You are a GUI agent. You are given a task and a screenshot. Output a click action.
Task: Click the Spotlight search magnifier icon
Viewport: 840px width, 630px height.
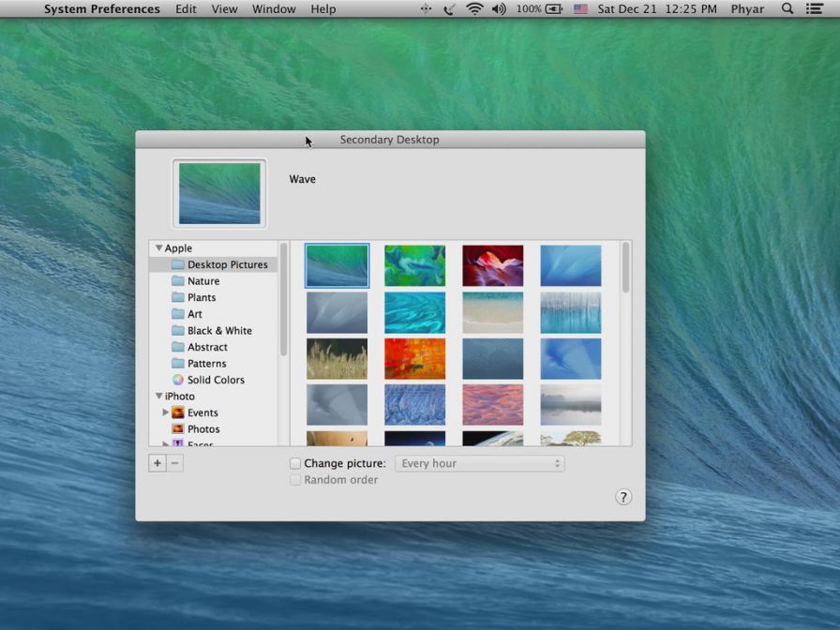point(787,9)
